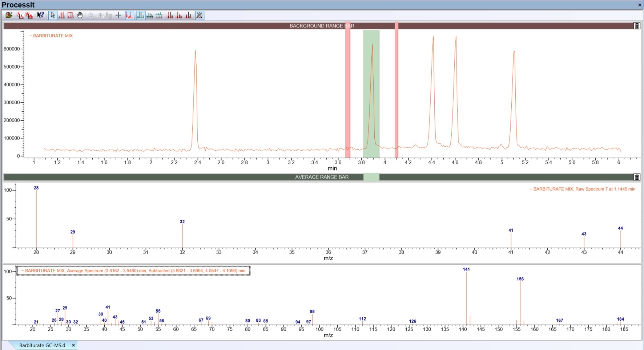Click the red box range selection icon
This screenshot has height=350, width=644.
tap(71, 15)
